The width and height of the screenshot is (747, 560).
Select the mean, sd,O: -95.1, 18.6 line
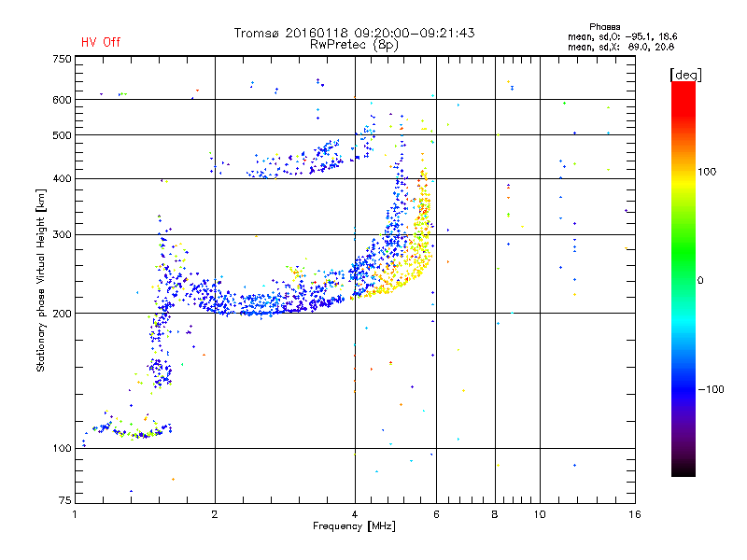tap(622, 36)
